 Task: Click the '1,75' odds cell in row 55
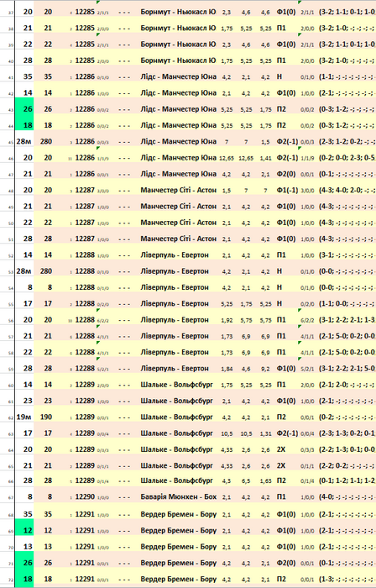(246, 304)
